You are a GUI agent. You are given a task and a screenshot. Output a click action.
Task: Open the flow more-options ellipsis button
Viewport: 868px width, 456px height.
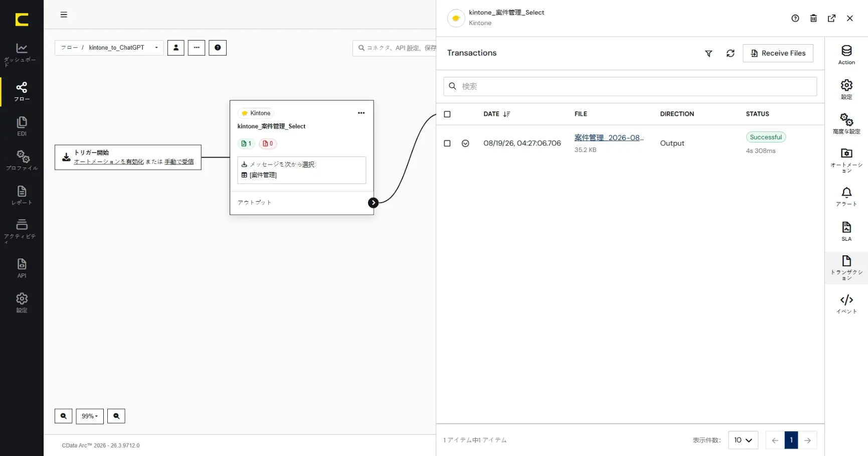coord(197,48)
